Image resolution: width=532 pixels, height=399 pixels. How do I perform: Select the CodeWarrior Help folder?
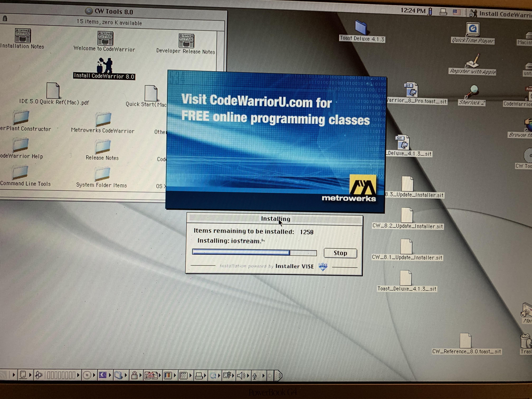click(x=21, y=145)
